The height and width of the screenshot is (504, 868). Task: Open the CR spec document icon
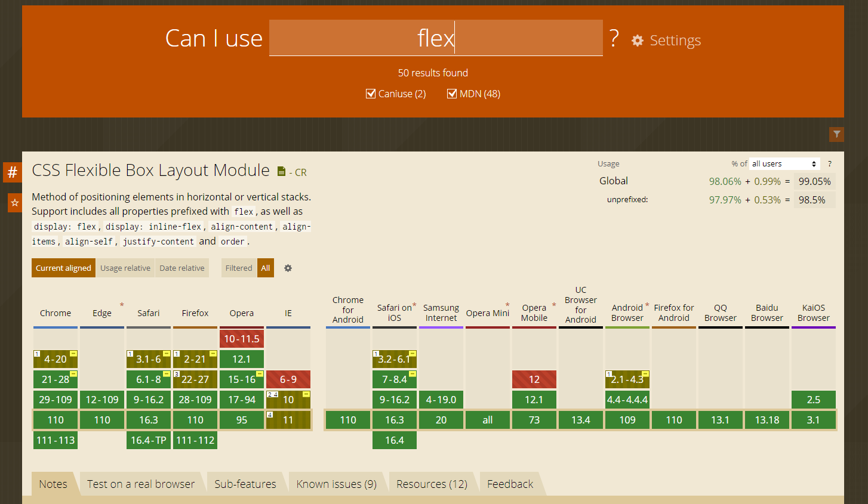click(x=281, y=172)
